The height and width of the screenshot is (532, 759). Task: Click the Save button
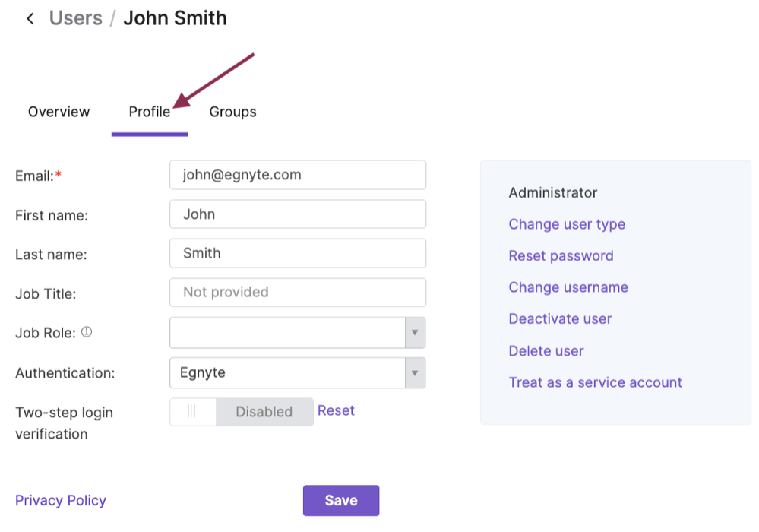point(340,500)
